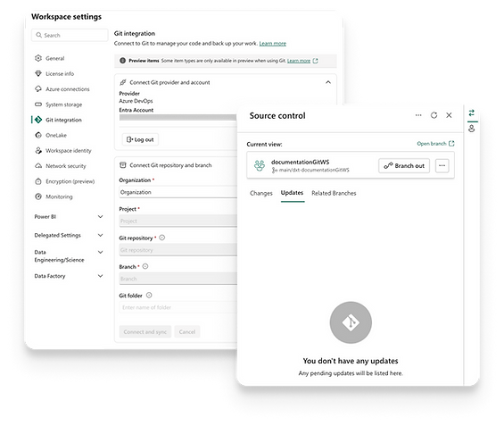Viewport: 504px width, 426px height.
Task: Click the License info diamond icon
Action: (x=38, y=74)
